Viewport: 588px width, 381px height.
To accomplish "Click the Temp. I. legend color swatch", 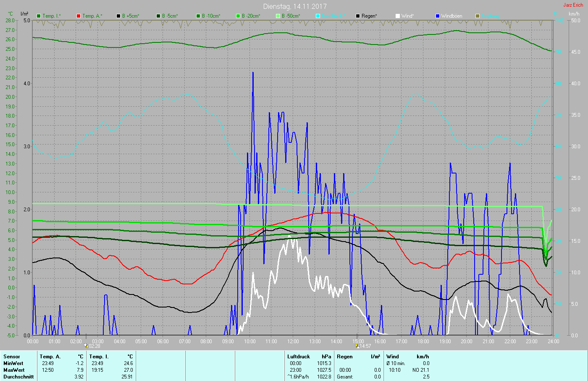I will tap(39, 16).
